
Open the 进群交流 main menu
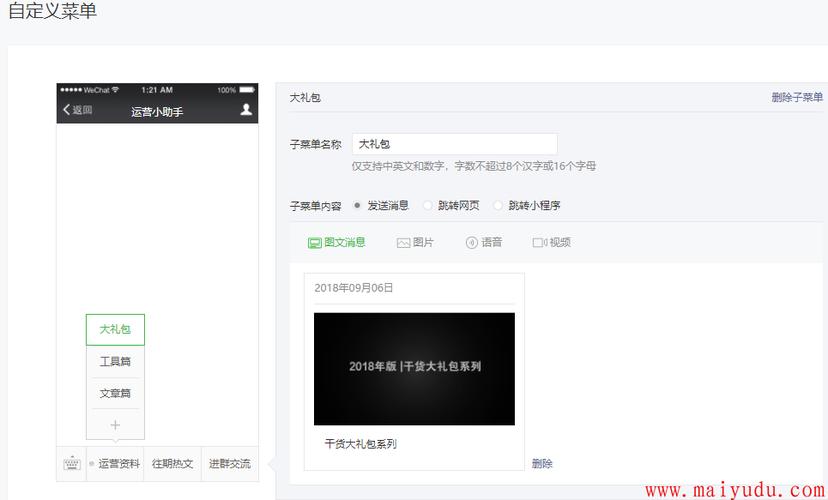pos(230,464)
